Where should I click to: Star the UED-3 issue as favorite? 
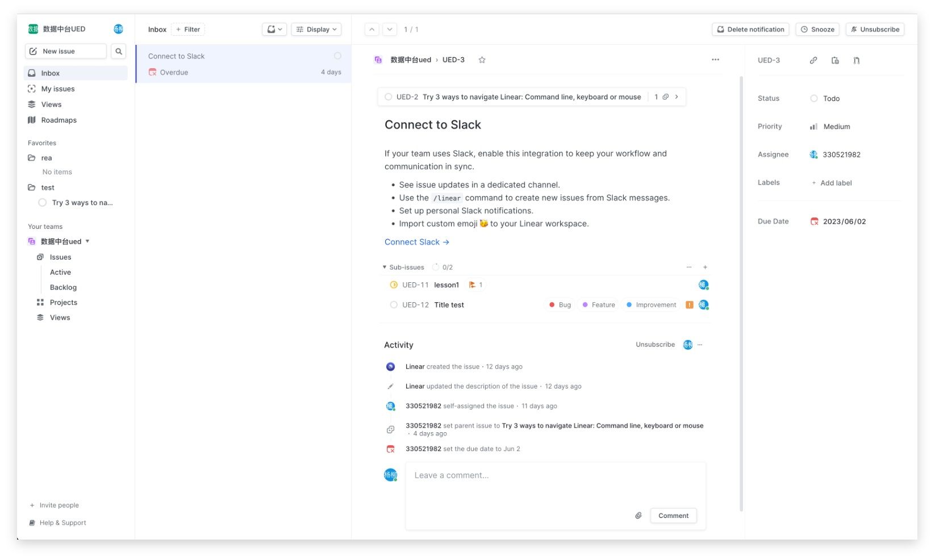tap(482, 60)
